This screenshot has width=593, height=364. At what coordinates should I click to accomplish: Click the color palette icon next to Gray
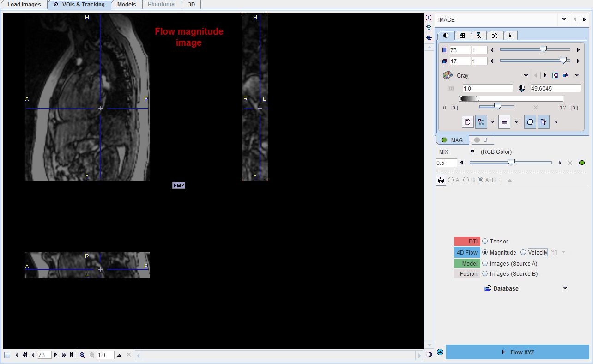pyautogui.click(x=448, y=75)
